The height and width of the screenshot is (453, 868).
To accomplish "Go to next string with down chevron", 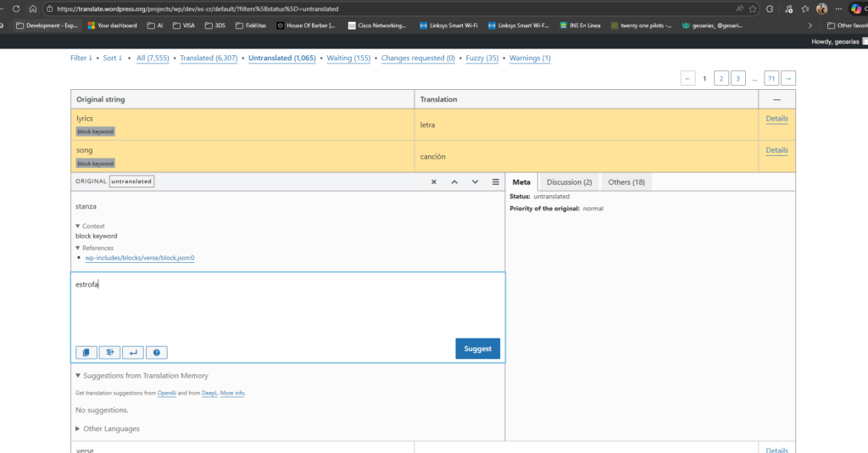I will (x=475, y=182).
